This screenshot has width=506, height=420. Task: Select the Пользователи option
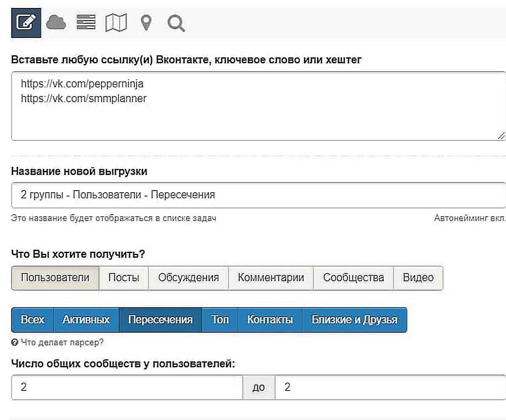(x=55, y=278)
